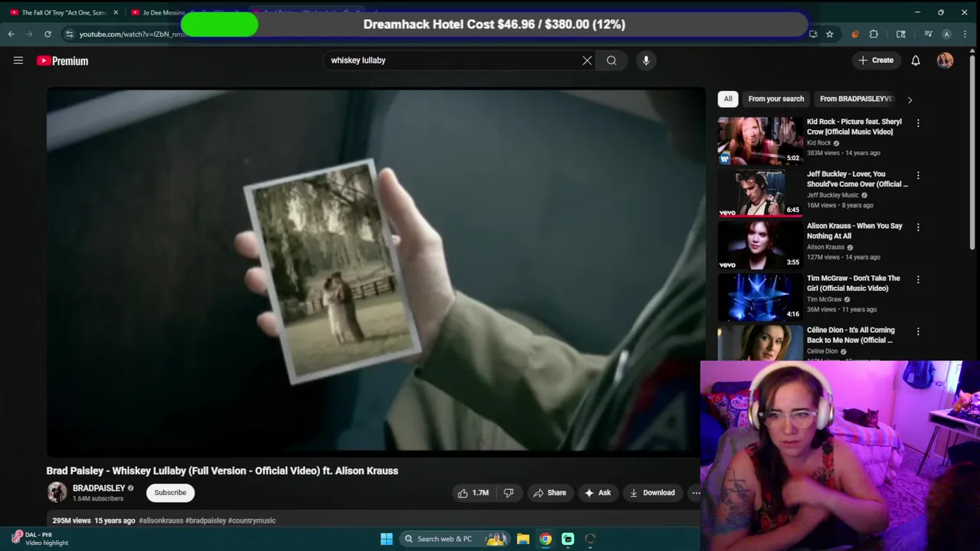Click the #countrymusic hashtag
The height and width of the screenshot is (551, 980).
251,520
